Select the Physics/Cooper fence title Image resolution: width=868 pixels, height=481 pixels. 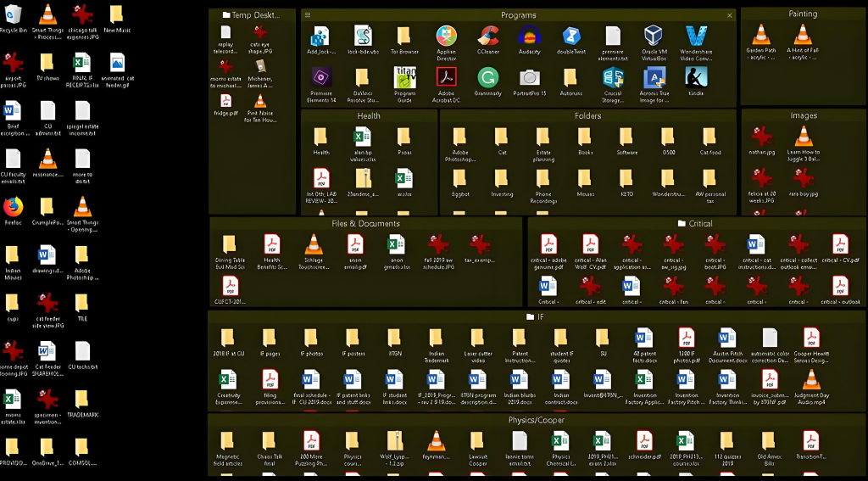point(536,420)
